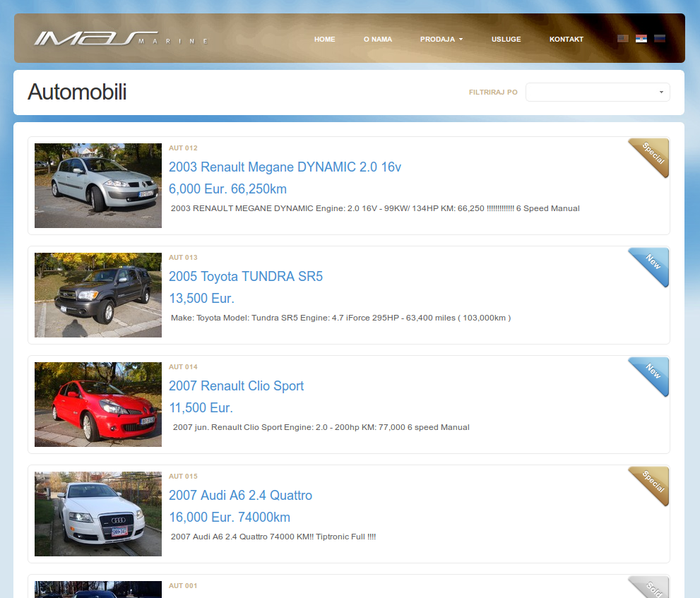Click the New ribbon on Toyota Tundra listing
This screenshot has width=700, height=598.
pos(650,266)
